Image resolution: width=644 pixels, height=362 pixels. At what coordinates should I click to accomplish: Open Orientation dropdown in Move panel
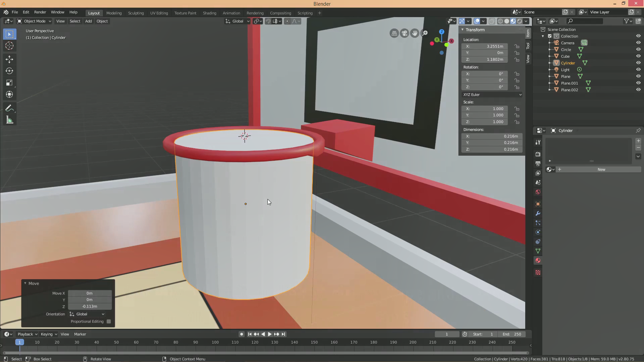tap(87, 314)
